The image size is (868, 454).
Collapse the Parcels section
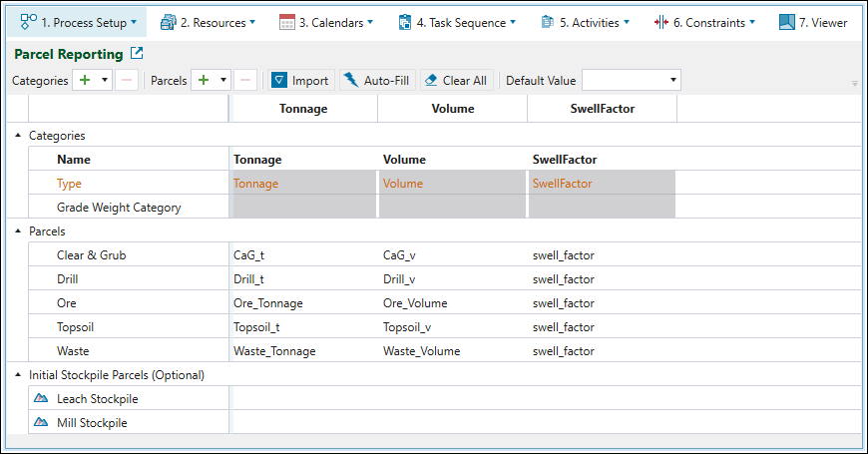(x=18, y=231)
